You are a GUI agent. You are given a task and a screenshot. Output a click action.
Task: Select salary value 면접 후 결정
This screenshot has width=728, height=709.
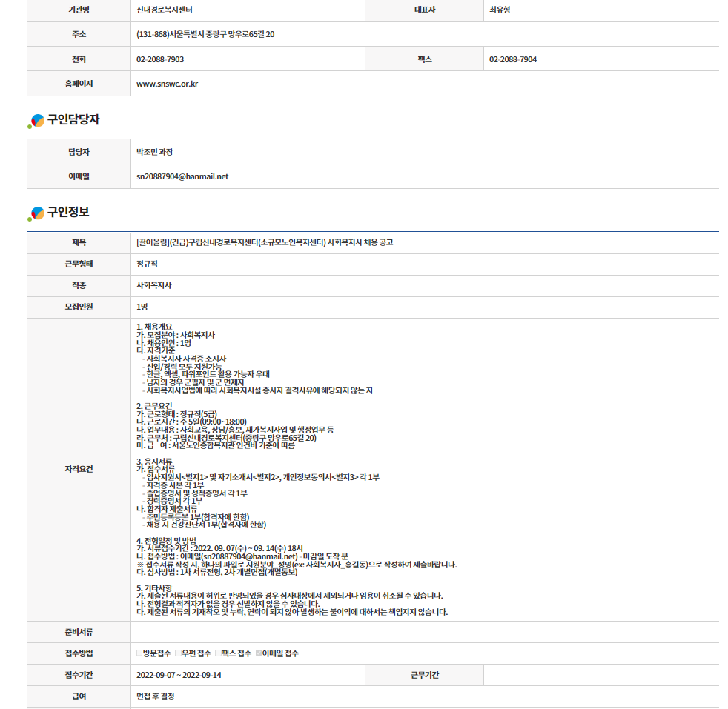click(156, 696)
